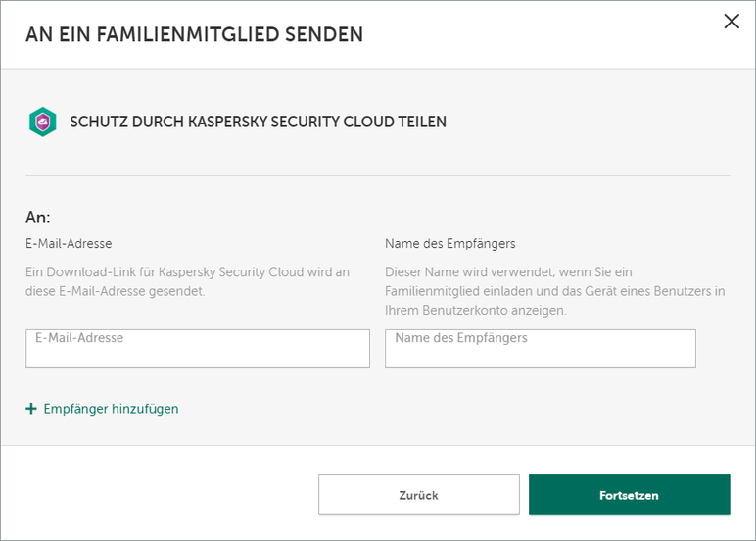The height and width of the screenshot is (541, 756).
Task: Click the Kaspersky Security Cloud hexagon icon
Action: point(42,122)
